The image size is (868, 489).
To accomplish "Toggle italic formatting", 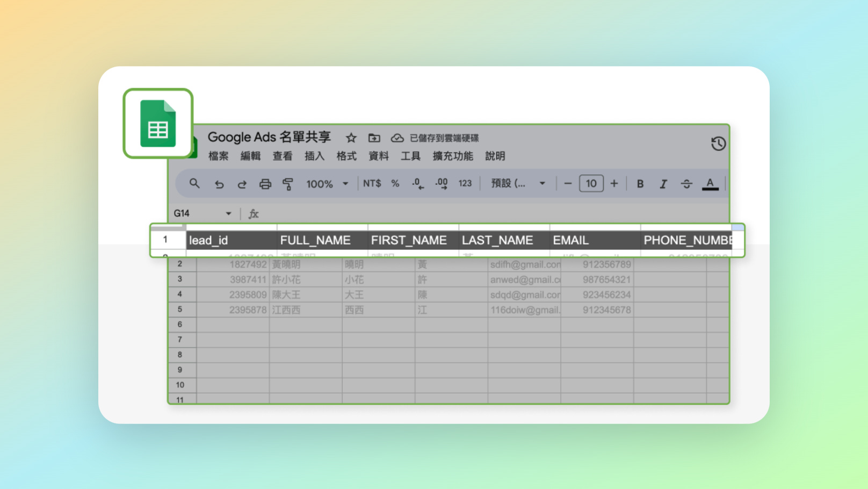I will point(663,184).
